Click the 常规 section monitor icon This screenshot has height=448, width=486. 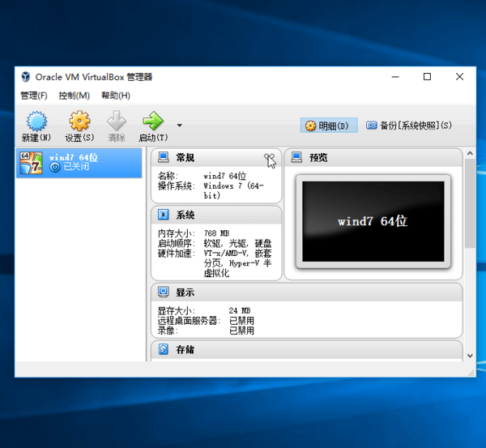163,157
